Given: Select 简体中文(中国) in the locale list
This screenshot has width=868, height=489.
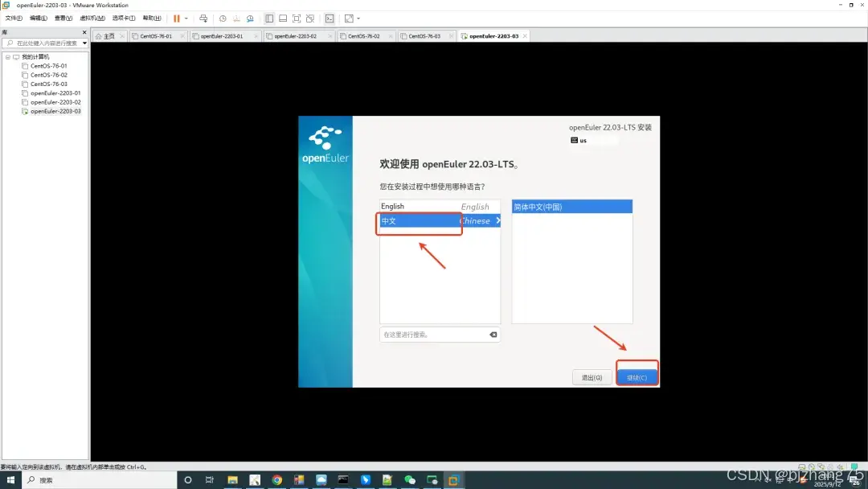Looking at the screenshot, I should click(x=571, y=206).
